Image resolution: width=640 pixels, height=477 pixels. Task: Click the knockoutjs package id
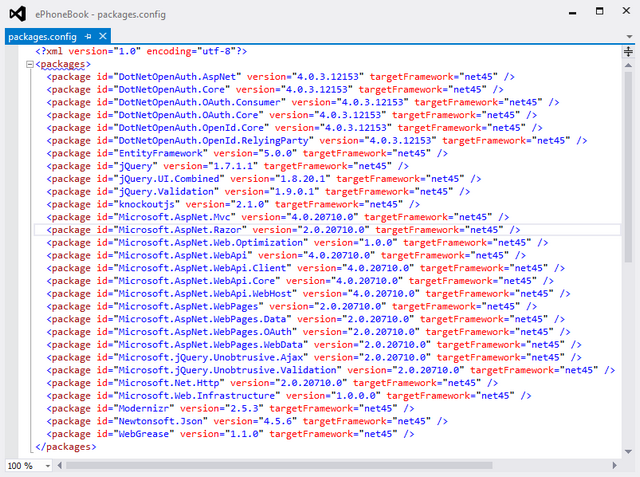pyautogui.click(x=147, y=204)
